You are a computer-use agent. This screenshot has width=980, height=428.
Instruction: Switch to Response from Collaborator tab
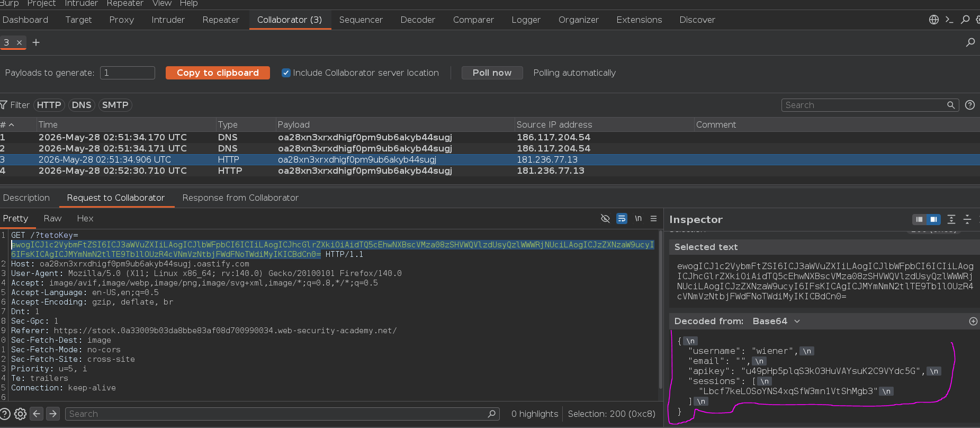(240, 198)
